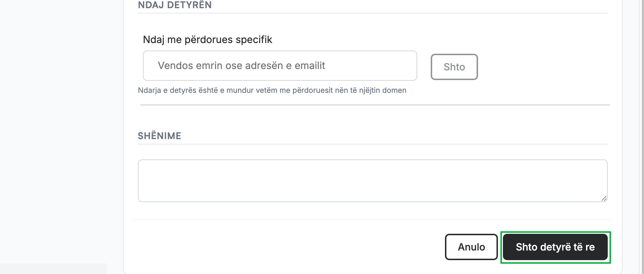Screen dimensions: 644x274
Task: Click the NDAJ DETYRËN section heading
Action: [x=175, y=5]
